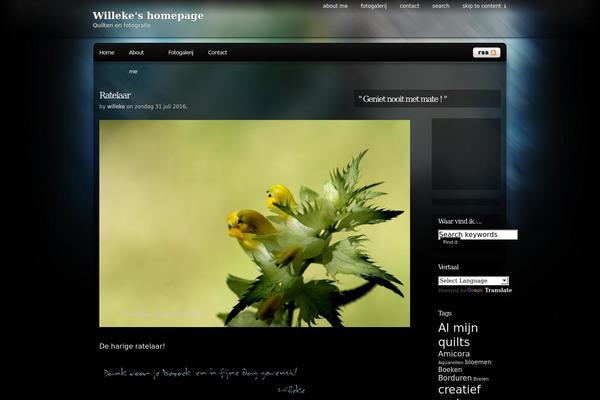The height and width of the screenshot is (400, 600).
Task: Subscribe via the RSS feed icon
Action: point(486,52)
